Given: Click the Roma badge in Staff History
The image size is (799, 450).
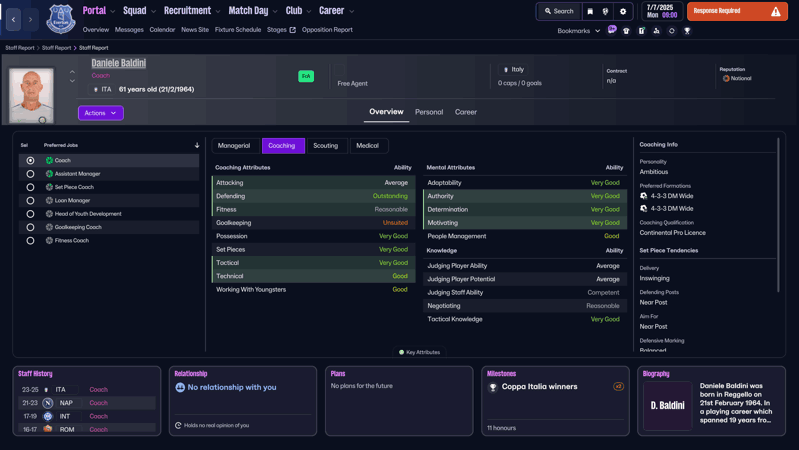Looking at the screenshot, I should [x=48, y=429].
